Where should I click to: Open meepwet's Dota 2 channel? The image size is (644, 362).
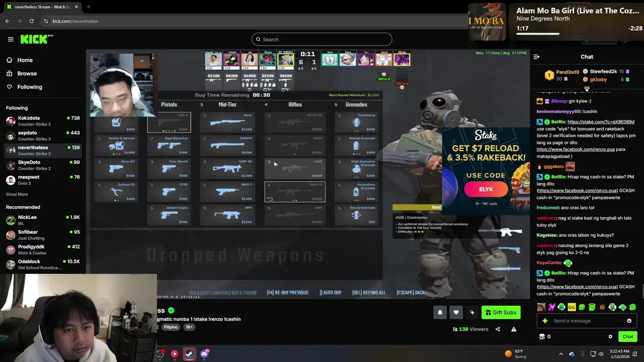coord(43,179)
